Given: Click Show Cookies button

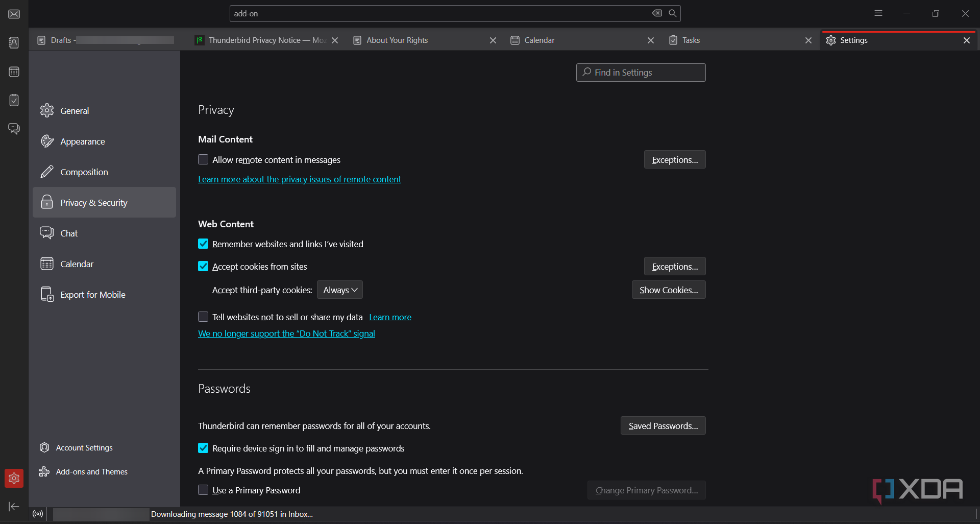Looking at the screenshot, I should [x=669, y=290].
